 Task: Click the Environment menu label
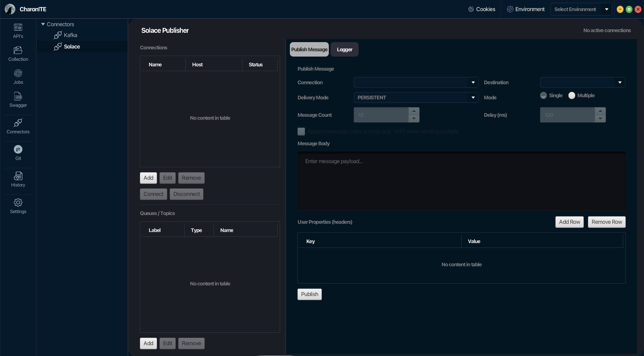tap(530, 9)
